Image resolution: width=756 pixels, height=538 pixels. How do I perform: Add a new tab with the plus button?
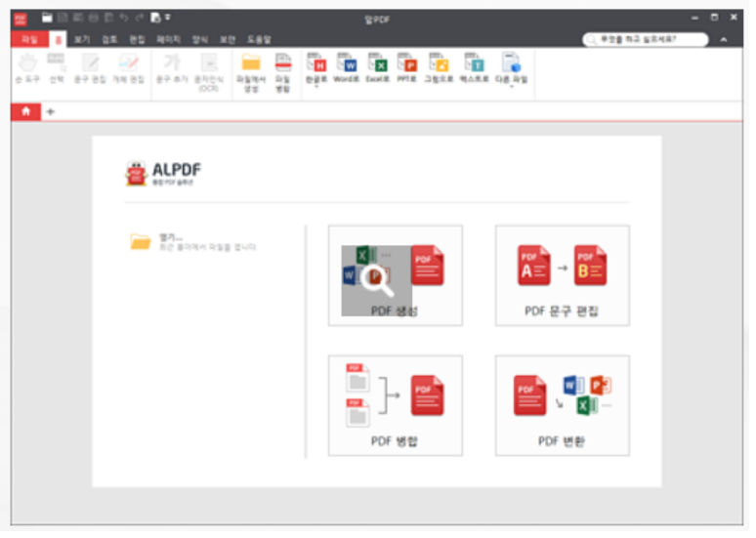(51, 113)
